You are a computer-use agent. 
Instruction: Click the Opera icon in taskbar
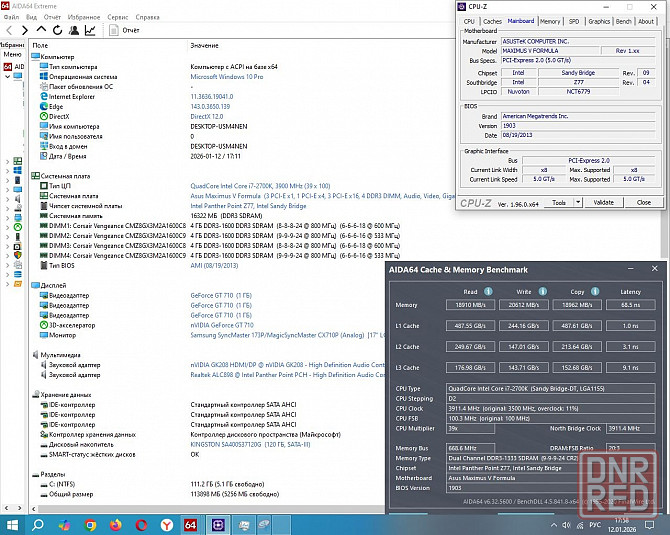140,524
